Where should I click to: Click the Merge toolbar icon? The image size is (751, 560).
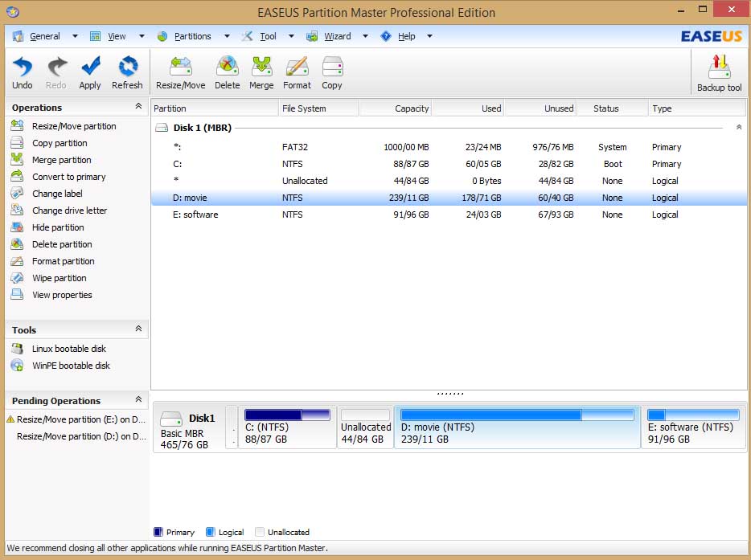tap(261, 72)
